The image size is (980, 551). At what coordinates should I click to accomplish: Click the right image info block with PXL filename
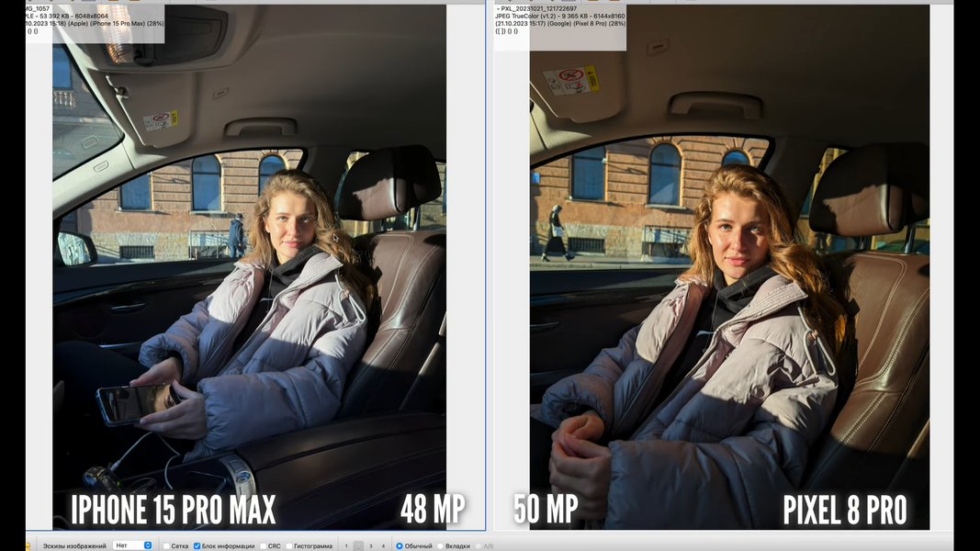pyautogui.click(x=560, y=22)
